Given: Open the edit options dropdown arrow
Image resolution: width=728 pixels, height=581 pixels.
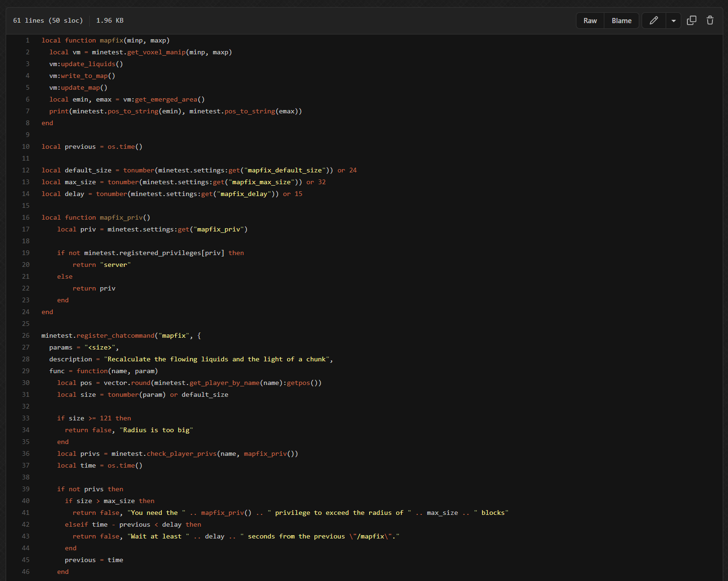Looking at the screenshot, I should click(673, 21).
